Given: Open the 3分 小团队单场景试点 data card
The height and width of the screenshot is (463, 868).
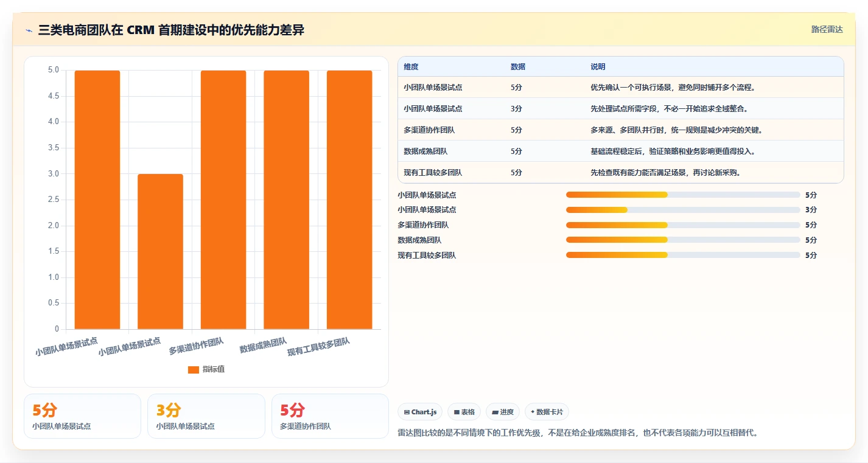Looking at the screenshot, I should 206,416.
